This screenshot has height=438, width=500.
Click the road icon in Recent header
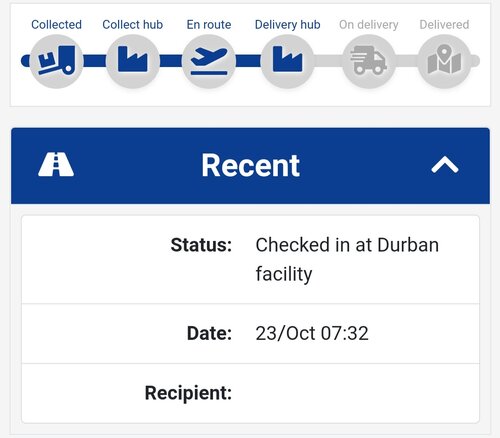[56, 164]
